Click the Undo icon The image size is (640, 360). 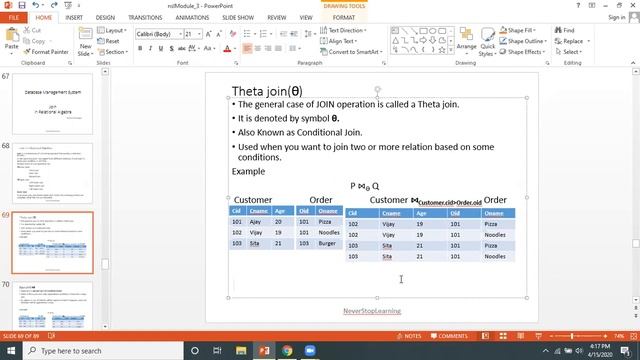coord(36,5)
